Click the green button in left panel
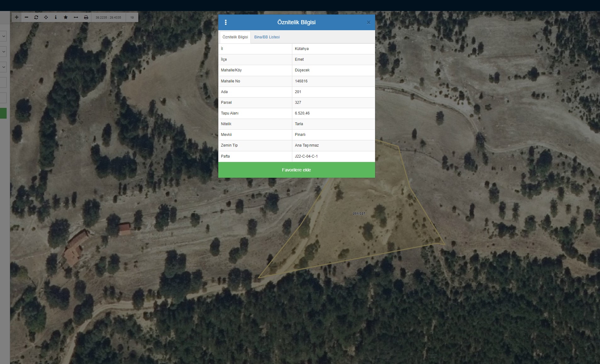 tap(3, 113)
